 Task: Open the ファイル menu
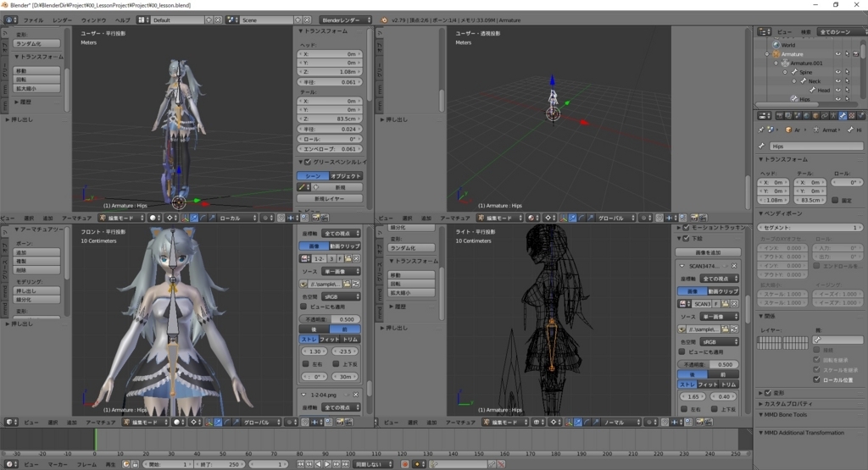[x=33, y=20]
